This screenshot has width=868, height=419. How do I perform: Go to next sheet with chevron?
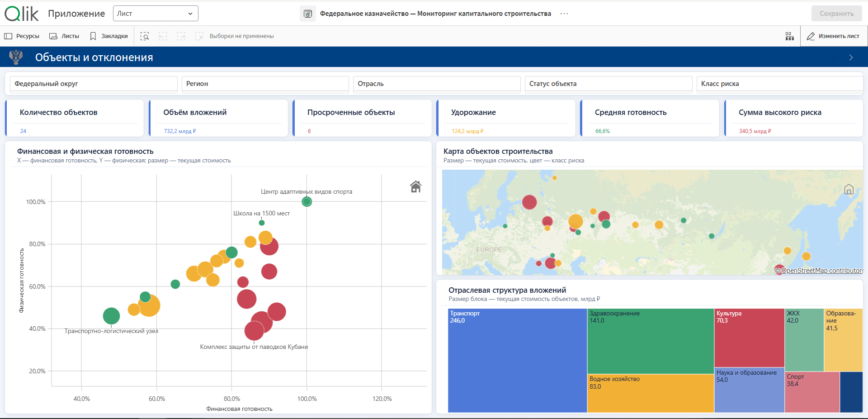pos(851,57)
